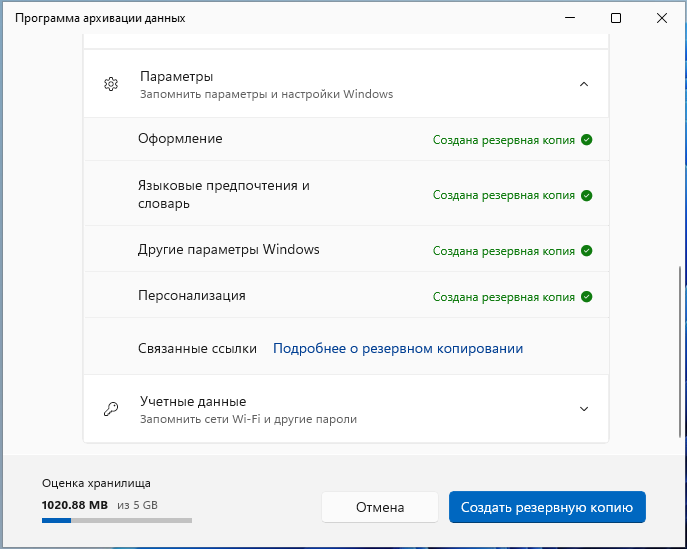The height and width of the screenshot is (549, 687).
Task: Click the Отмена button
Action: tap(380, 507)
